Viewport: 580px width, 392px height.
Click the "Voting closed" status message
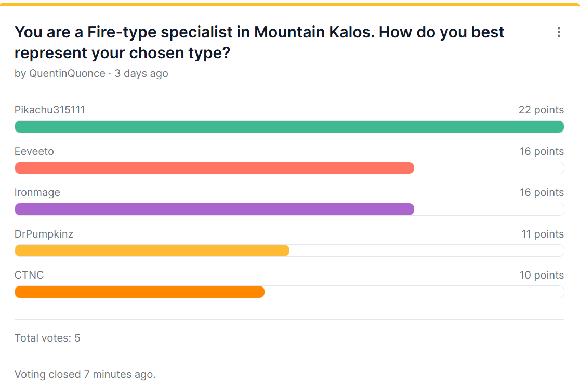coord(85,374)
